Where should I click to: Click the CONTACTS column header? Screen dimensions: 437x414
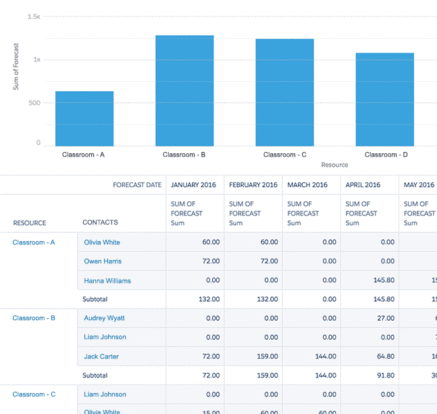pos(100,222)
